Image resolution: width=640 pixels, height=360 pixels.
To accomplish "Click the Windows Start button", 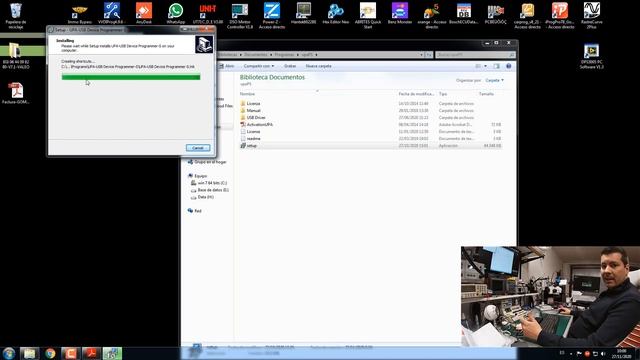I will [9, 353].
